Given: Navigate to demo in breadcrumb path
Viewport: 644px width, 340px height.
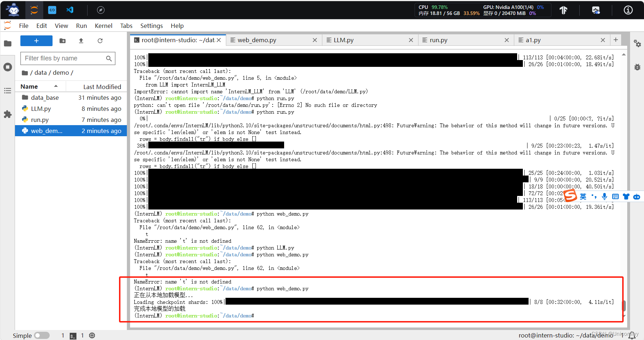Looking at the screenshot, I should (x=61, y=73).
